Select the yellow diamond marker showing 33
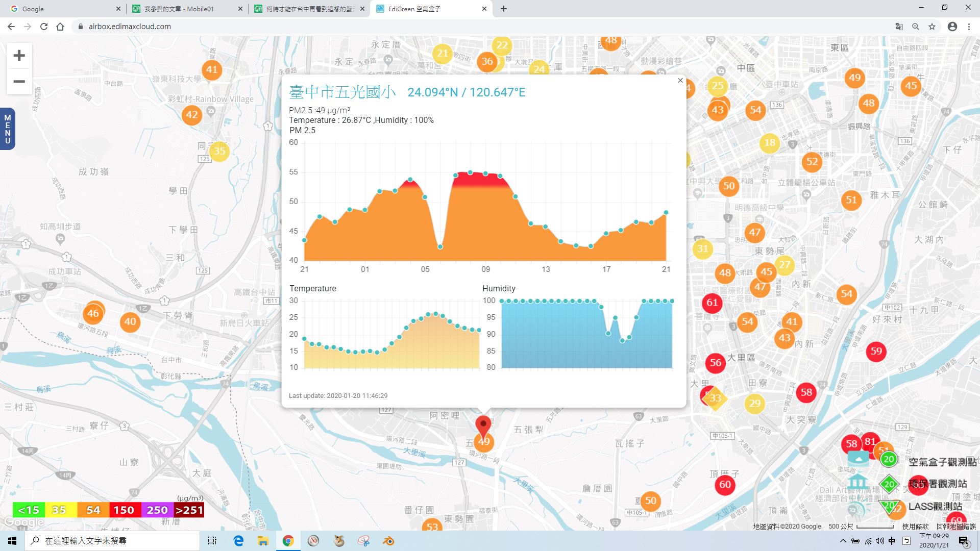 click(x=715, y=398)
